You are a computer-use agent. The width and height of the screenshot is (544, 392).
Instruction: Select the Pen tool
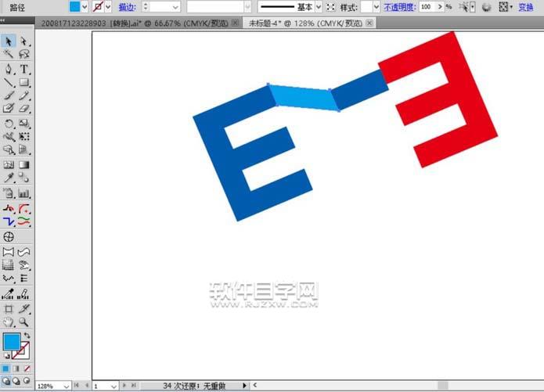(x=9, y=69)
